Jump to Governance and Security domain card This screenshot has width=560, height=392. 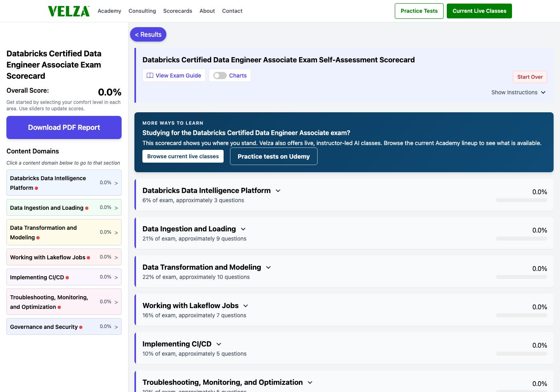[x=64, y=326]
